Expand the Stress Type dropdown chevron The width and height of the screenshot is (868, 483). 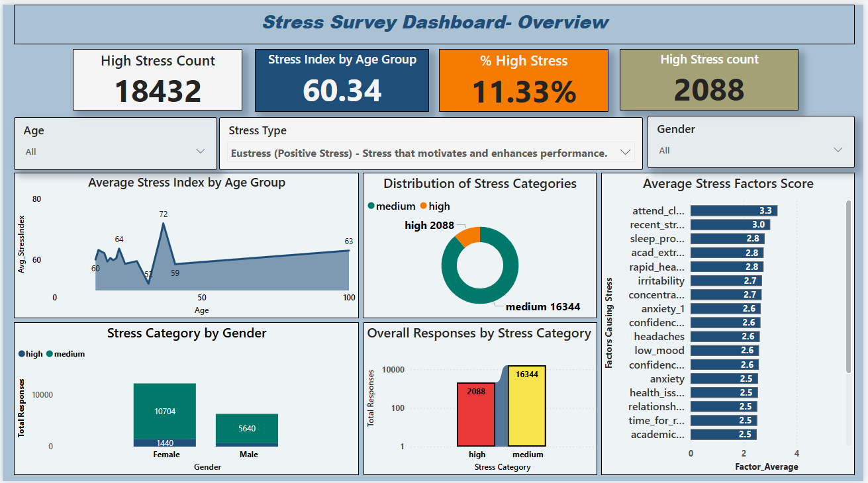(x=625, y=153)
